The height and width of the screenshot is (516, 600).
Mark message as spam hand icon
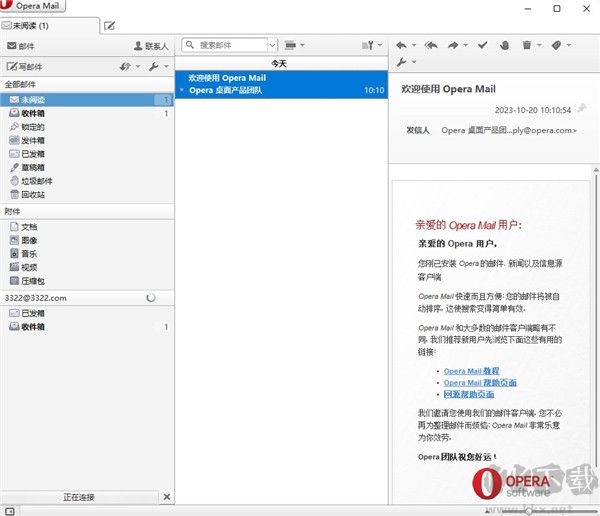[505, 45]
